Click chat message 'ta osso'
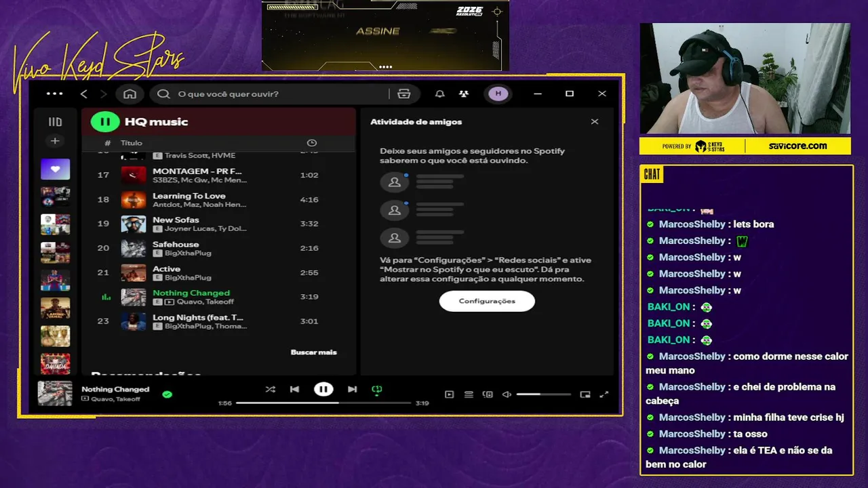868x488 pixels. coord(750,434)
